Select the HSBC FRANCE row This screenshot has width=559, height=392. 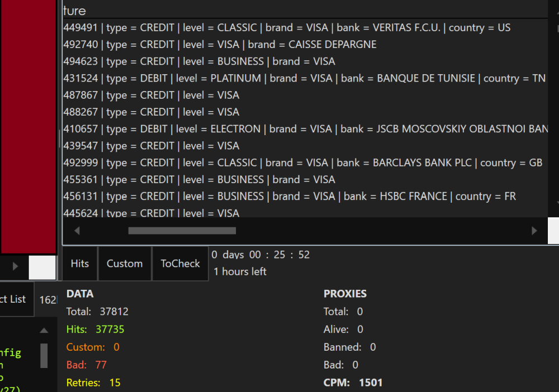(290, 196)
